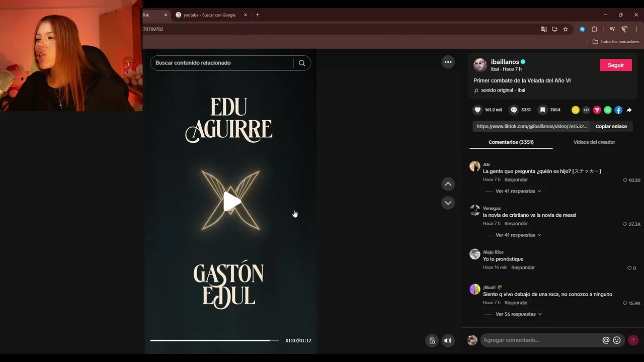Open a new browser tab

click(258, 15)
